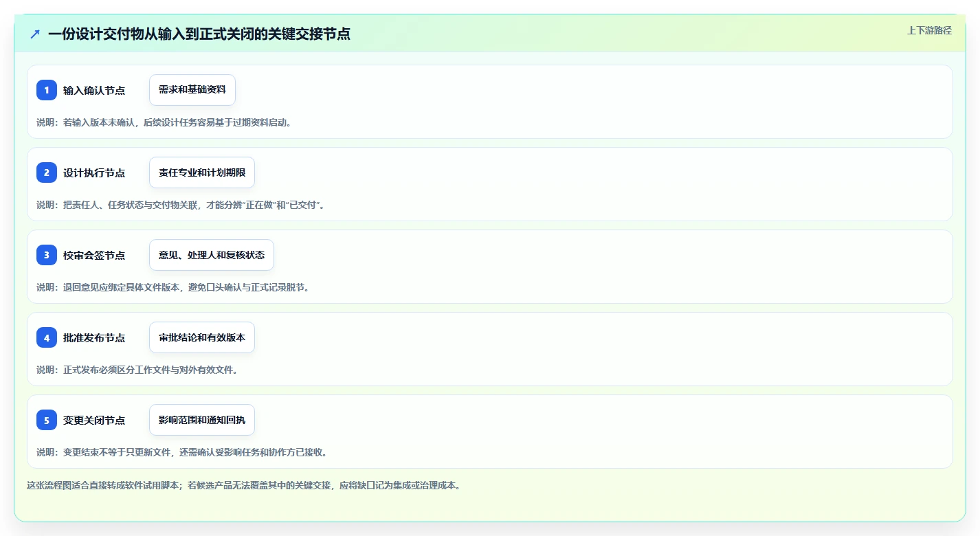Click the step 2 number badge
Screen dimensions: 980x536
[x=47, y=172]
